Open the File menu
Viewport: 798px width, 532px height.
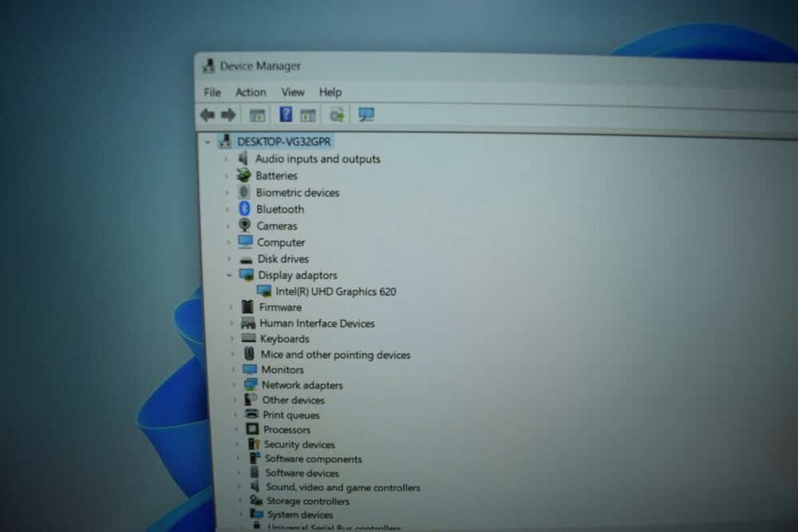click(x=212, y=92)
